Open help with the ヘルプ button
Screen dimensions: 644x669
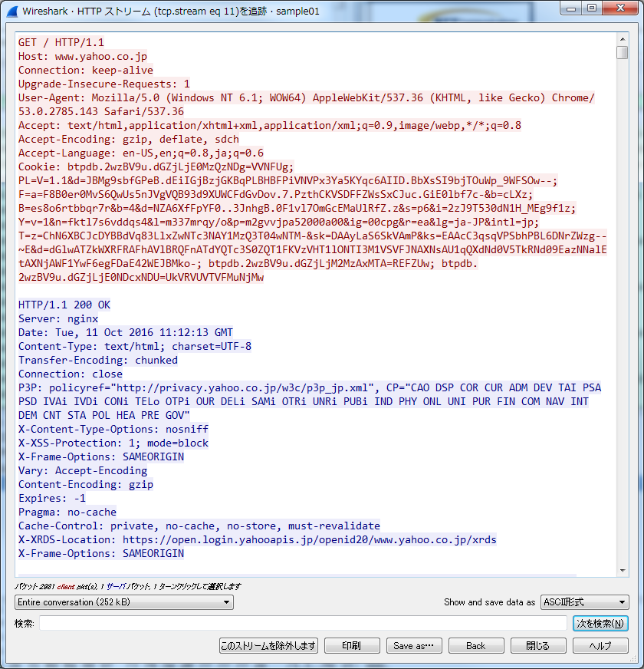[600, 645]
